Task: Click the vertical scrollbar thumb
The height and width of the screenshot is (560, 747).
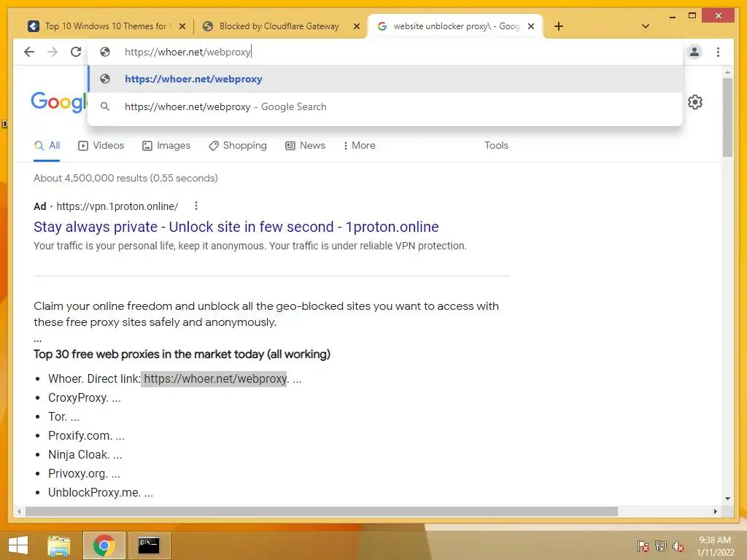Action: click(x=727, y=117)
